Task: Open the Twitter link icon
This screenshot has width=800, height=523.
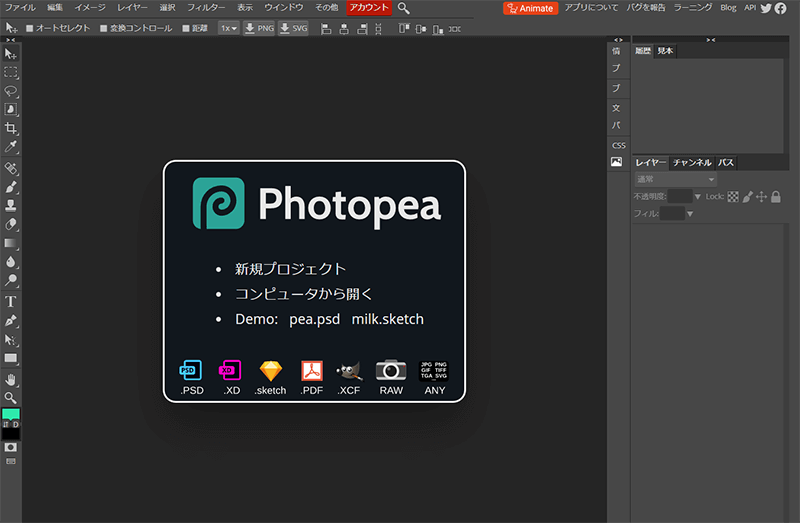Action: (766, 8)
